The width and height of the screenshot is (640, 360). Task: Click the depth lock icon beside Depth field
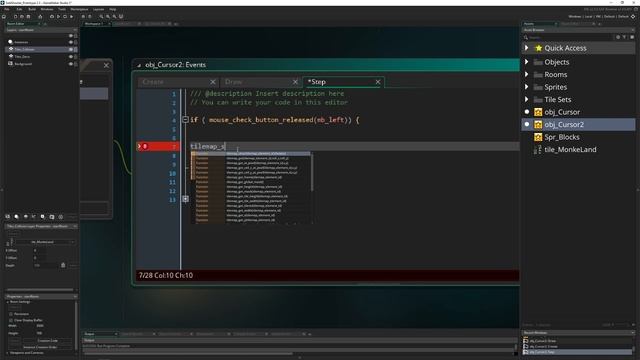click(63, 265)
